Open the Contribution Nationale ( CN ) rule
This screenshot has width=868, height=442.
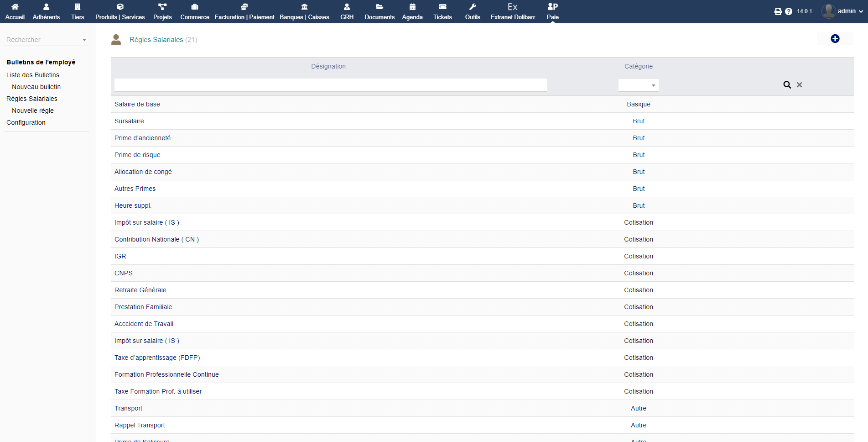click(x=156, y=239)
